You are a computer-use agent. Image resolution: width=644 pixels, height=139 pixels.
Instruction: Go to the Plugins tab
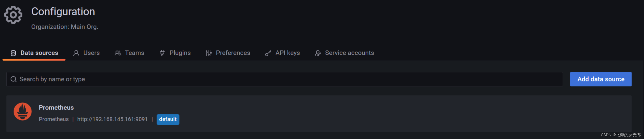[175, 53]
